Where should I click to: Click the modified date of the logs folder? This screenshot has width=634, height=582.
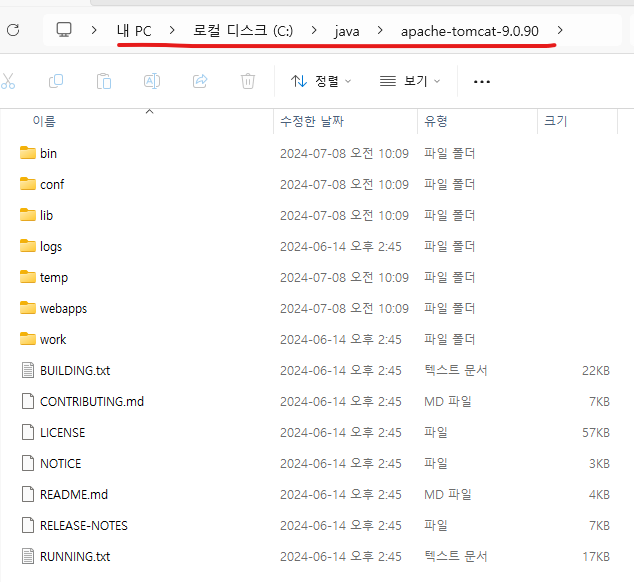(341, 247)
